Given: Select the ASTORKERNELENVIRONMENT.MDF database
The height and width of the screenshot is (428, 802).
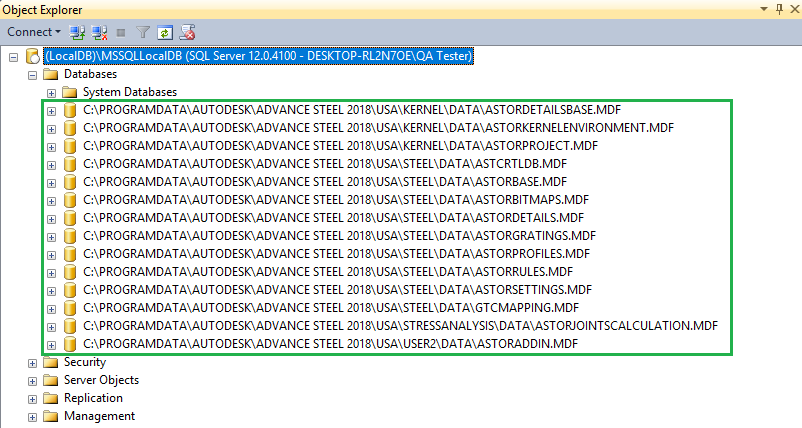Looking at the screenshot, I should pyautogui.click(x=378, y=128).
